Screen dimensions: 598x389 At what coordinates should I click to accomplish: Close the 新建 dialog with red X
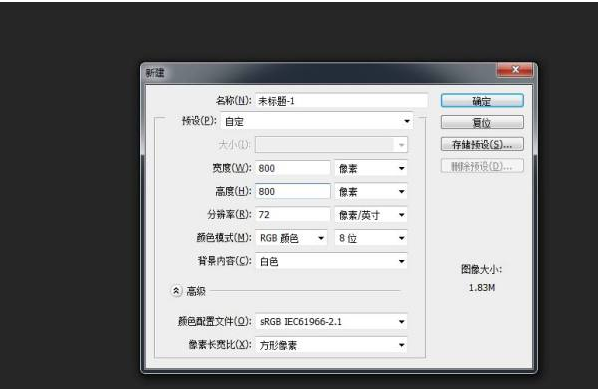[515, 70]
